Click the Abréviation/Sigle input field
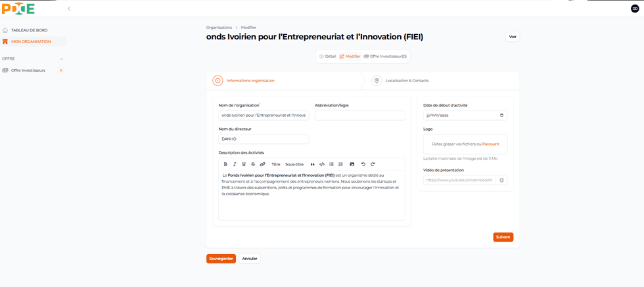644x287 pixels. tap(359, 116)
